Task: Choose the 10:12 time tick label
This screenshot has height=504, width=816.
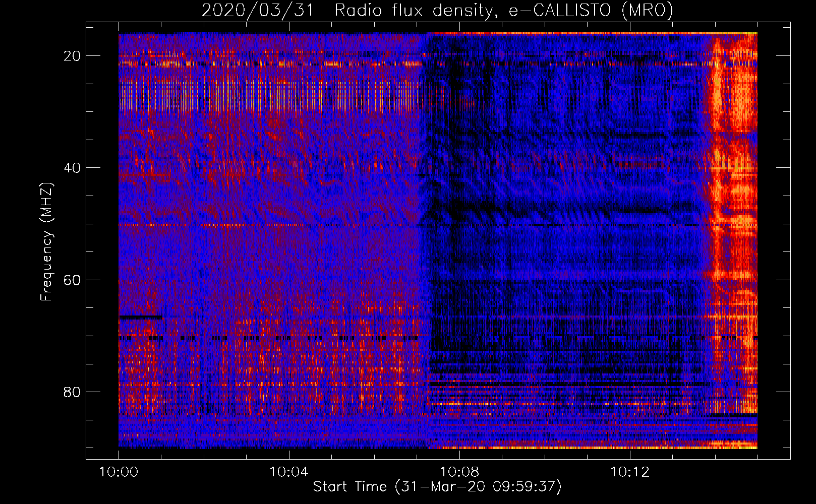Action: 629,472
